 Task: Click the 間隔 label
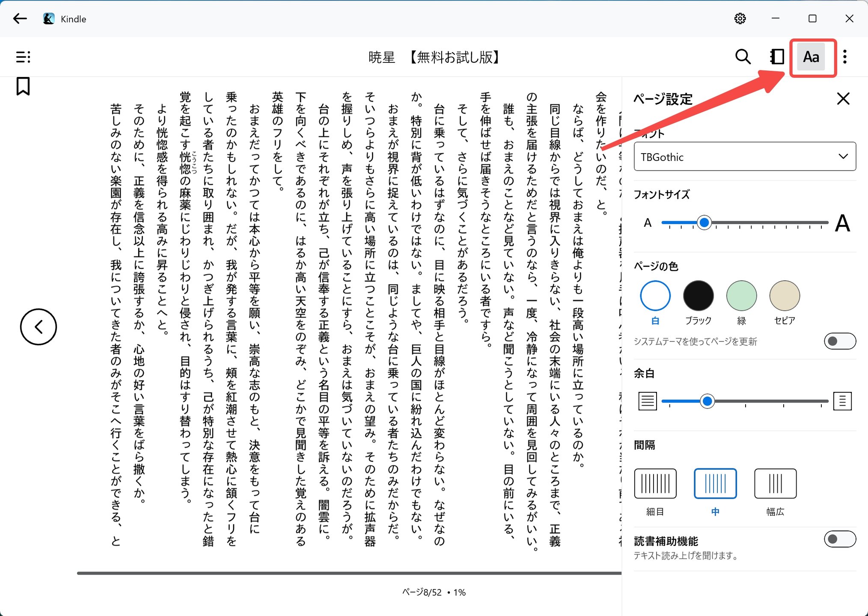[x=645, y=445]
